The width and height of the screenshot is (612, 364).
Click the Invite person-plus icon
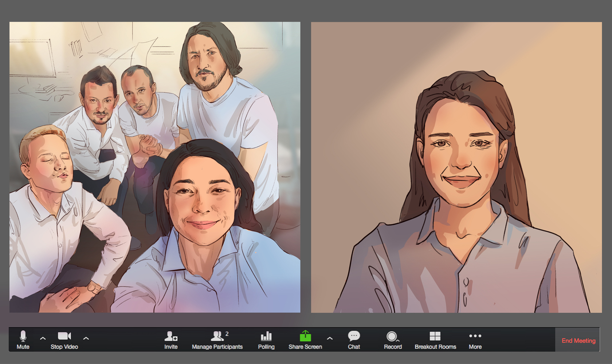[x=170, y=336]
